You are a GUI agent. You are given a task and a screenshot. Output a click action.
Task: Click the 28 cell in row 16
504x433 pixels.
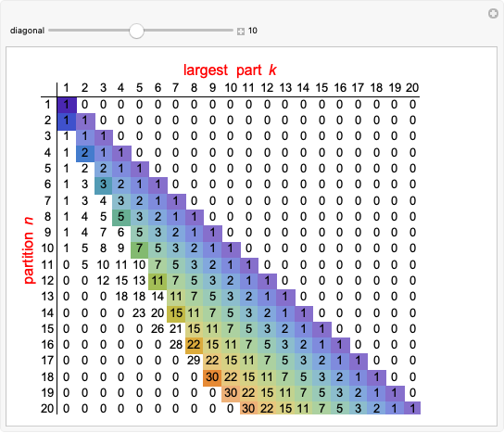pos(176,345)
